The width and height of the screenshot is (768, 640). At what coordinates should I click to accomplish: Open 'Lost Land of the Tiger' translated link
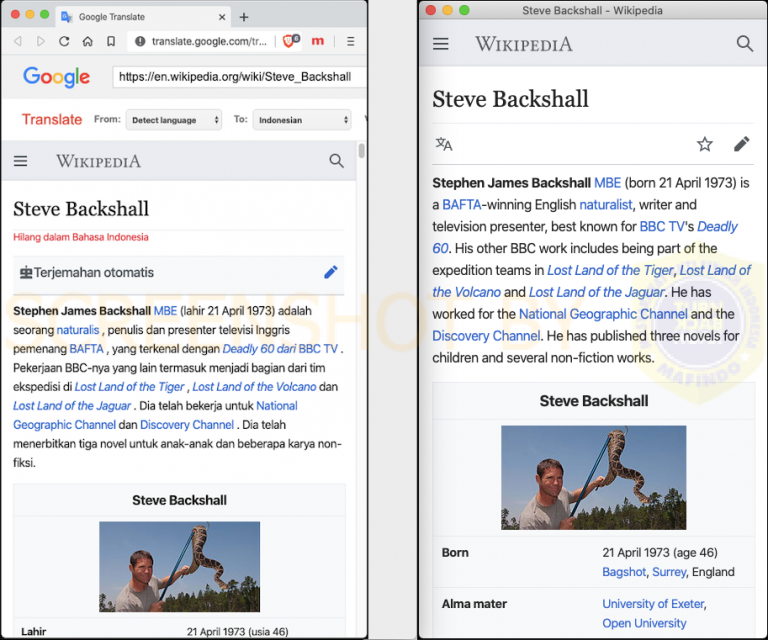tap(129, 387)
